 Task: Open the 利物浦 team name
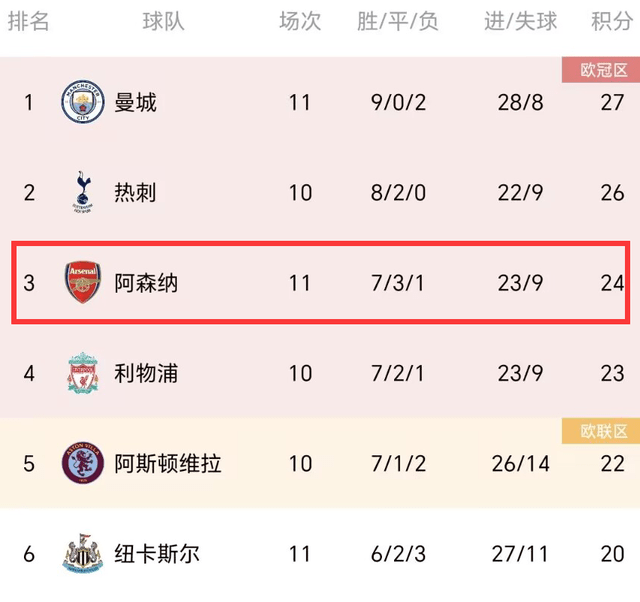(x=146, y=373)
